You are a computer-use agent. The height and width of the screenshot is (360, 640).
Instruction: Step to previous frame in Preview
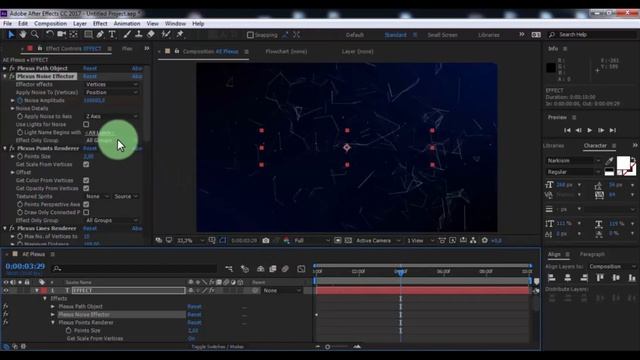(578, 130)
